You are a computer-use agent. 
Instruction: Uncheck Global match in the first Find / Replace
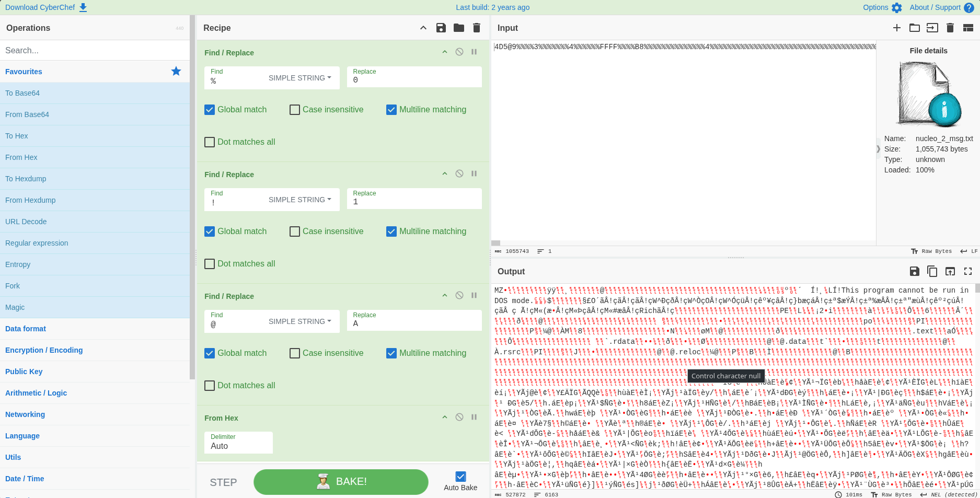click(x=210, y=110)
